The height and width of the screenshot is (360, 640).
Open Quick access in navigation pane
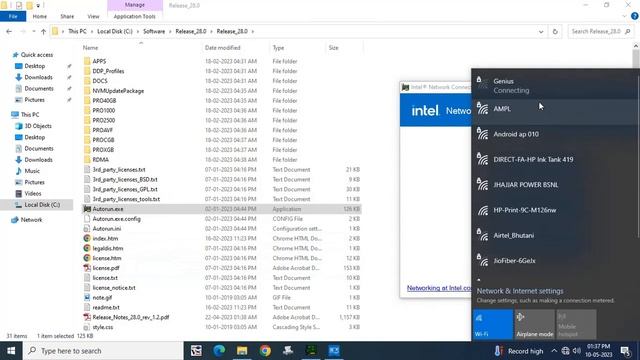[37, 55]
